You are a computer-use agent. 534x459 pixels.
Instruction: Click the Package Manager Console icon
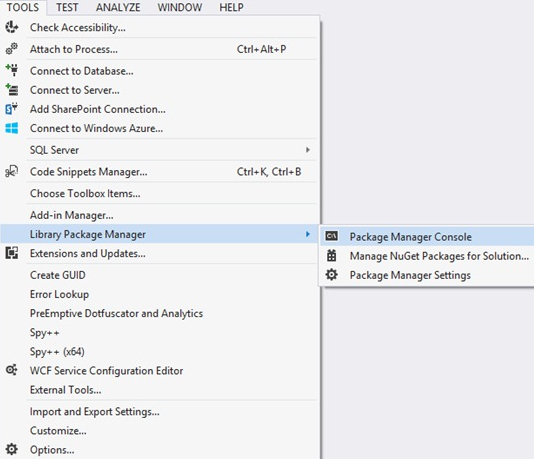(331, 236)
